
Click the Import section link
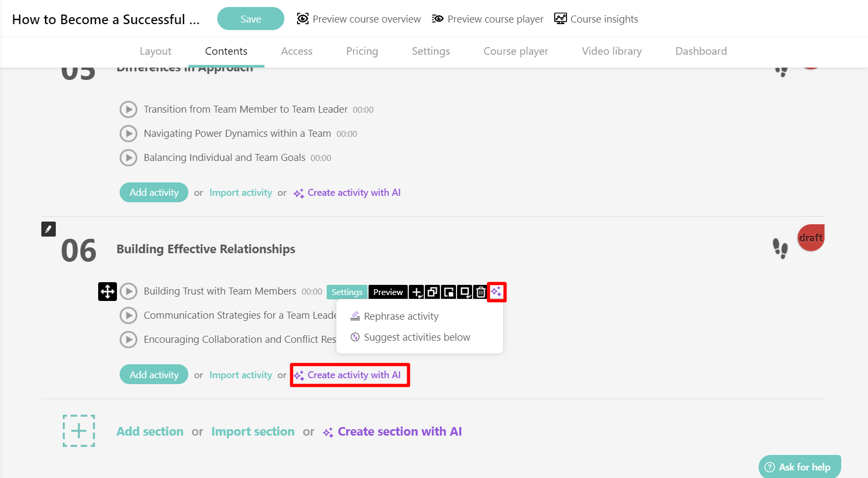pyautogui.click(x=253, y=431)
